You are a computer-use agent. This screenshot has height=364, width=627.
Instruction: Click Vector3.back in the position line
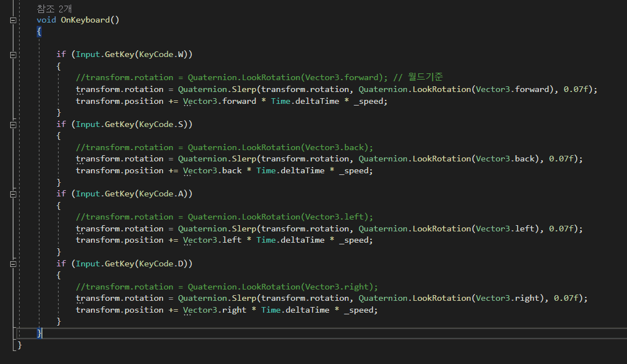coord(212,171)
